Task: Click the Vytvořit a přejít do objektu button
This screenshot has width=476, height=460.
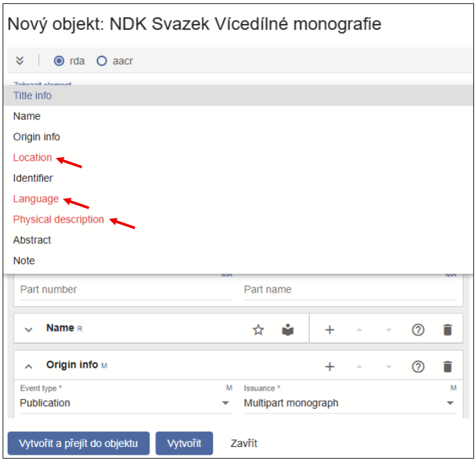Action: click(78, 444)
